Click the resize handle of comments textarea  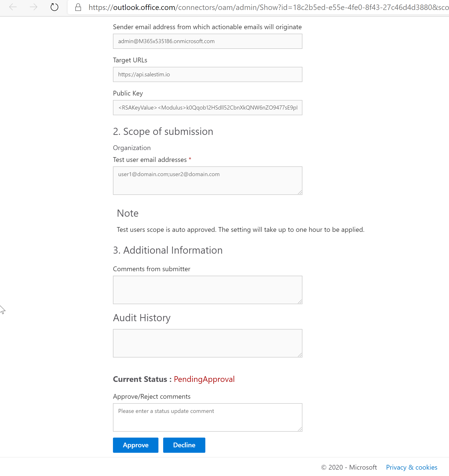300,302
